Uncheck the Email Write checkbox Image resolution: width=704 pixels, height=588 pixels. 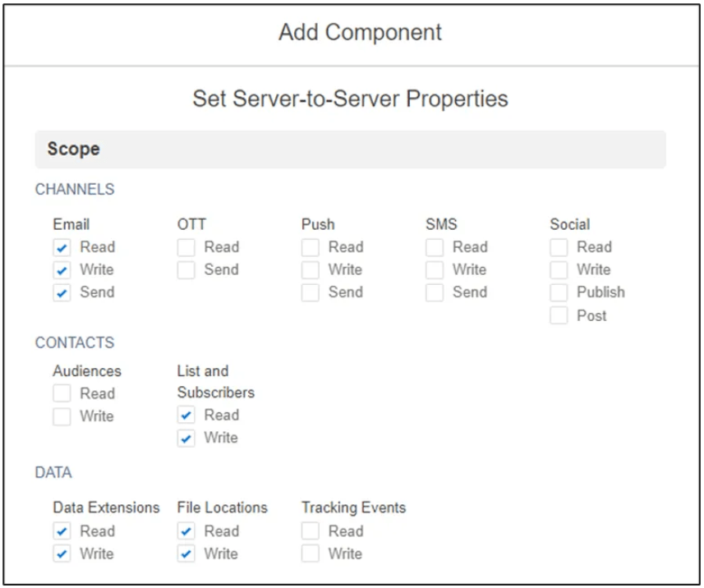(62, 270)
